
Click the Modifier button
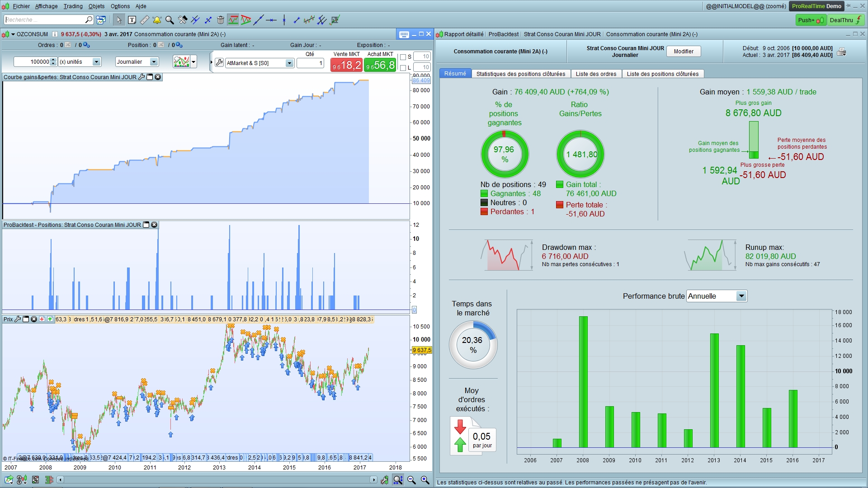(x=684, y=52)
